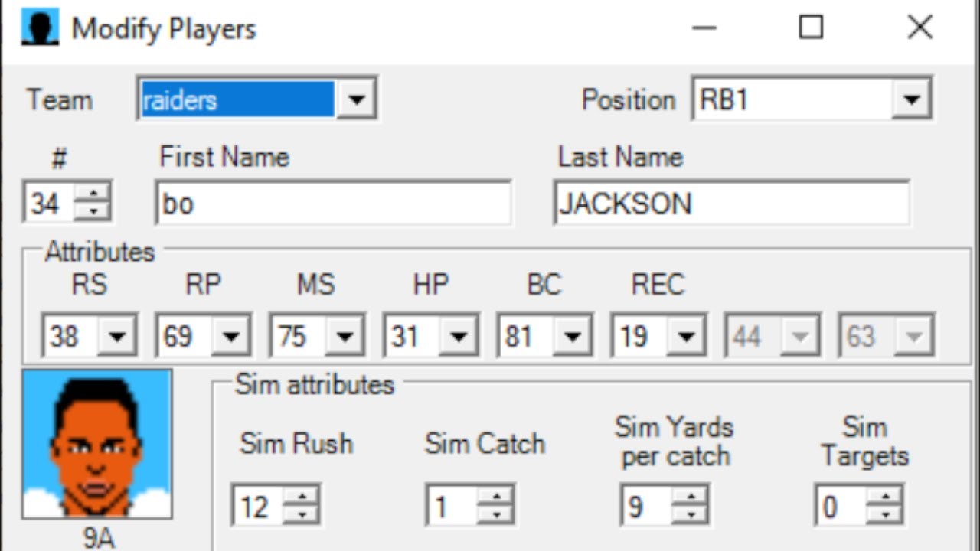
Task: Decrease the jersey number with down arrow
Action: point(93,211)
